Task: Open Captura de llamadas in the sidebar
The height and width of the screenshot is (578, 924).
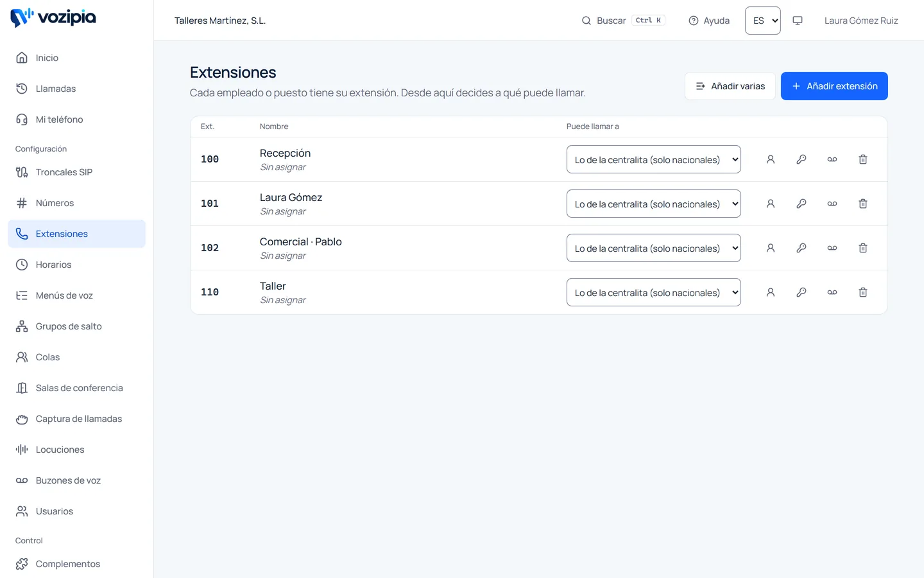Action: point(76,419)
